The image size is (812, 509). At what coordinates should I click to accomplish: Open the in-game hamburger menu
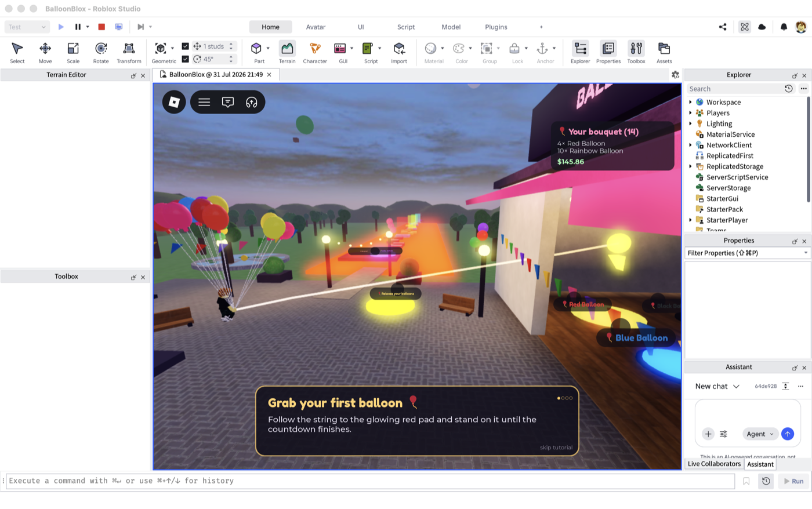pos(204,102)
